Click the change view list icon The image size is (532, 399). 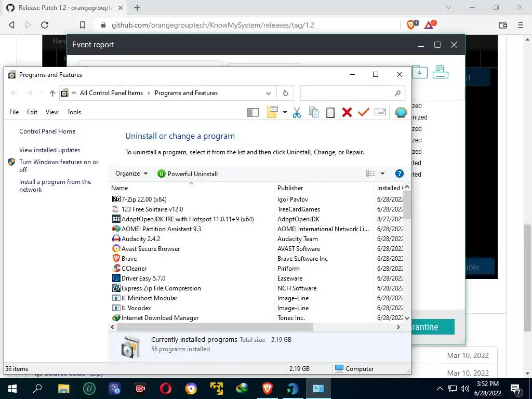(x=370, y=174)
